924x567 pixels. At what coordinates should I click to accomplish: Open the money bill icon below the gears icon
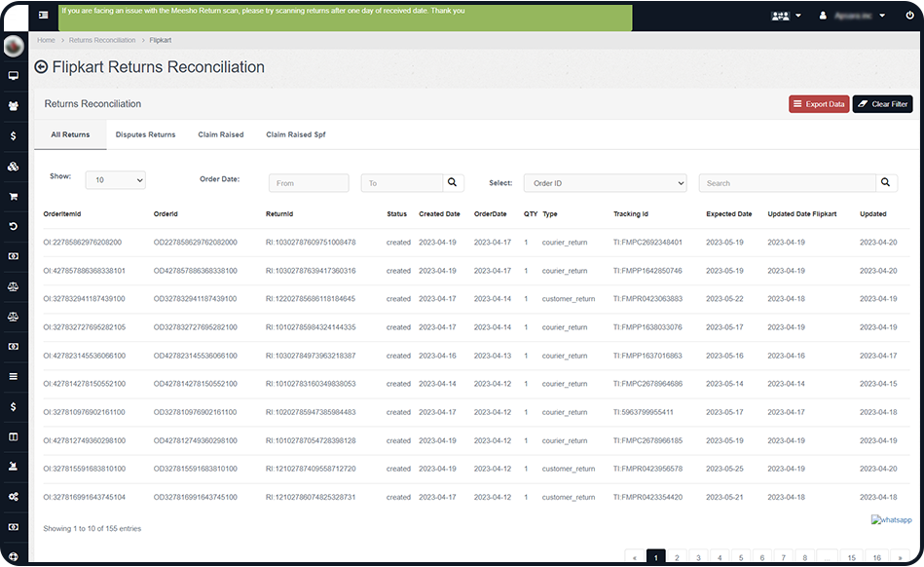(x=13, y=527)
